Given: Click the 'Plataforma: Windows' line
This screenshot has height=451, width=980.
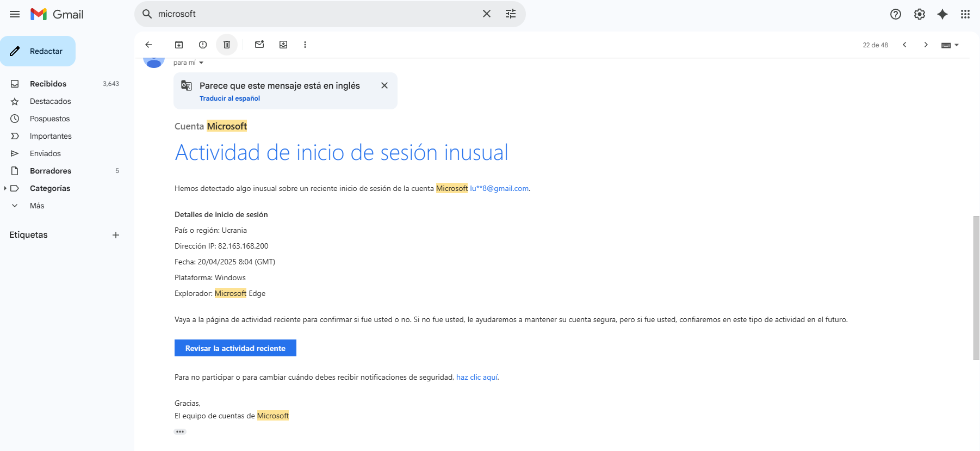Looking at the screenshot, I should tap(210, 277).
